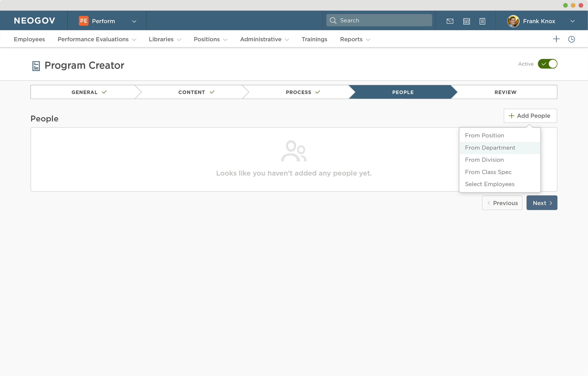
Task: Click the NEOGOV logo
Action: coord(34,21)
